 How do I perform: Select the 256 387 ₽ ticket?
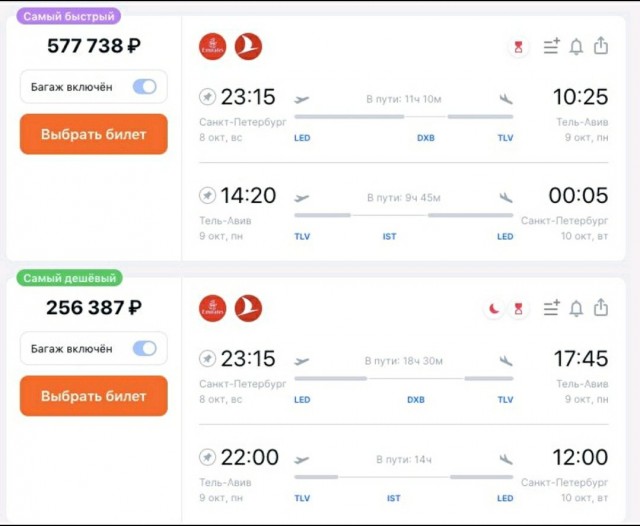coord(94,396)
